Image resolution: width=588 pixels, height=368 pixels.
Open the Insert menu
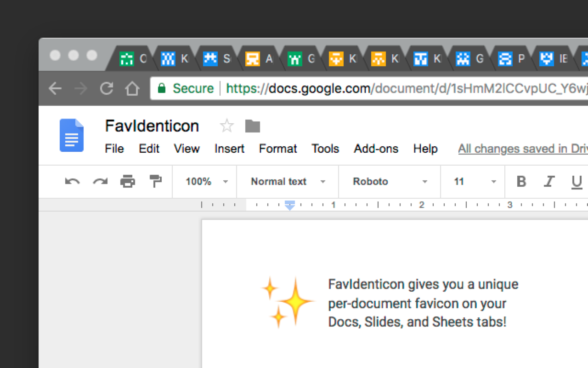click(x=229, y=149)
